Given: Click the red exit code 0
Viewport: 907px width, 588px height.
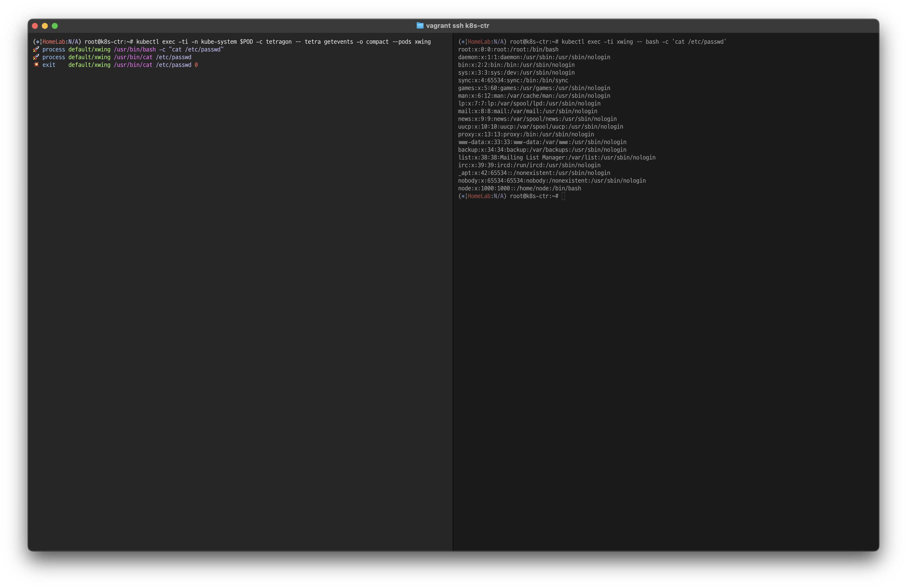Looking at the screenshot, I should coord(196,65).
